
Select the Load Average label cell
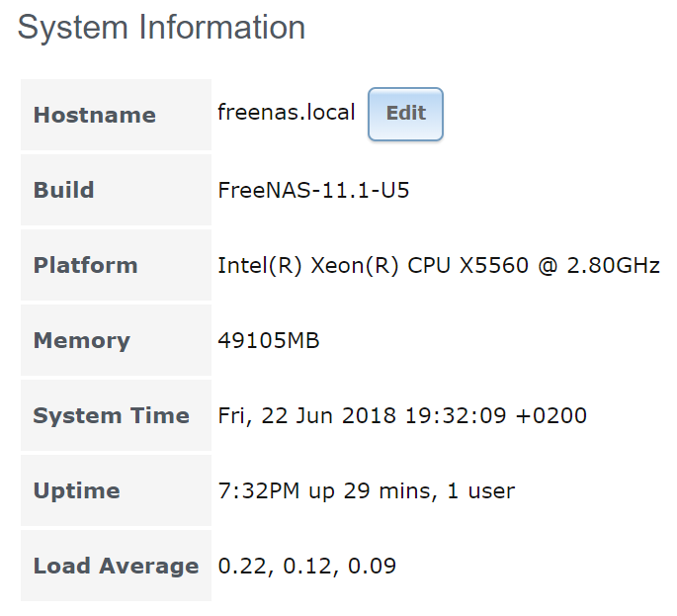point(116,566)
